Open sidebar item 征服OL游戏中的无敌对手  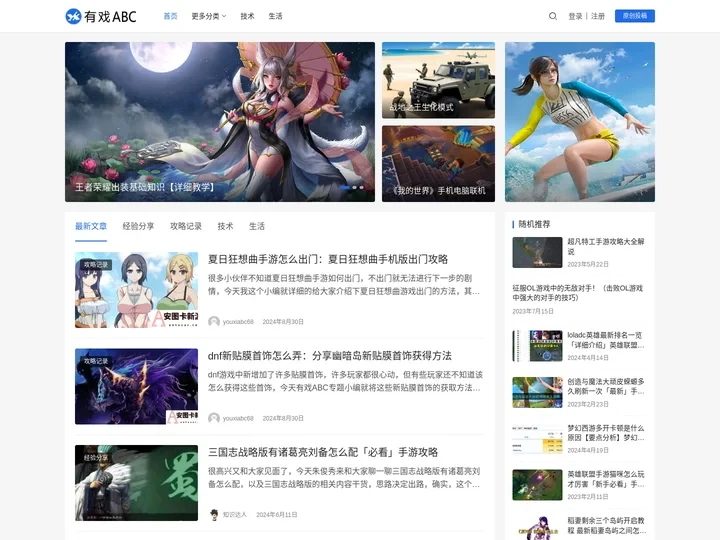coord(578,293)
